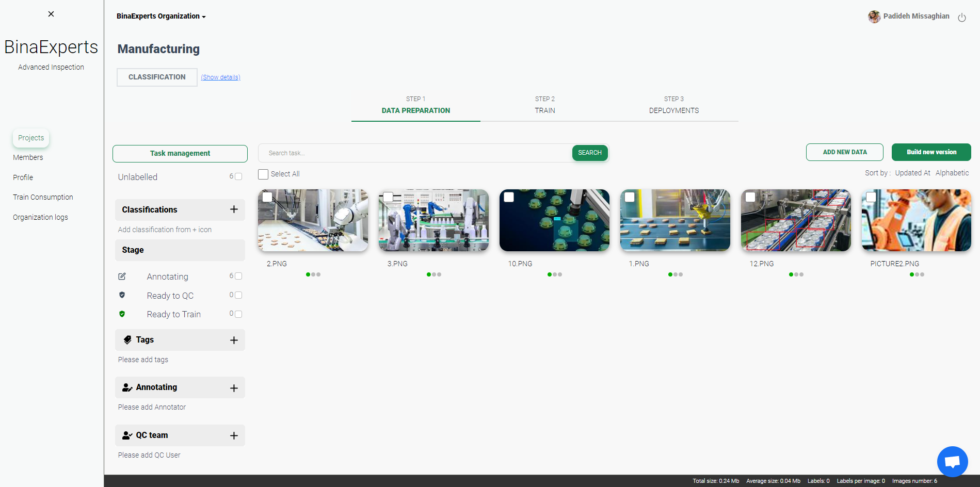Viewport: 980px width, 487px height.
Task: Go to Step 3 Deployments tab
Action: (674, 105)
